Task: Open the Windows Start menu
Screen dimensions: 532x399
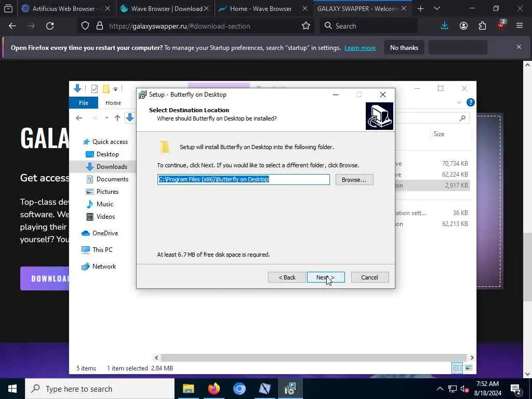Action: [12, 389]
